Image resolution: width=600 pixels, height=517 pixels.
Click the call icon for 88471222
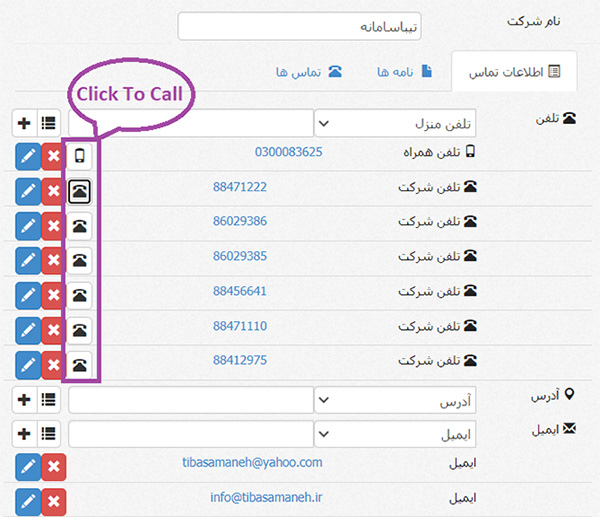(80, 191)
